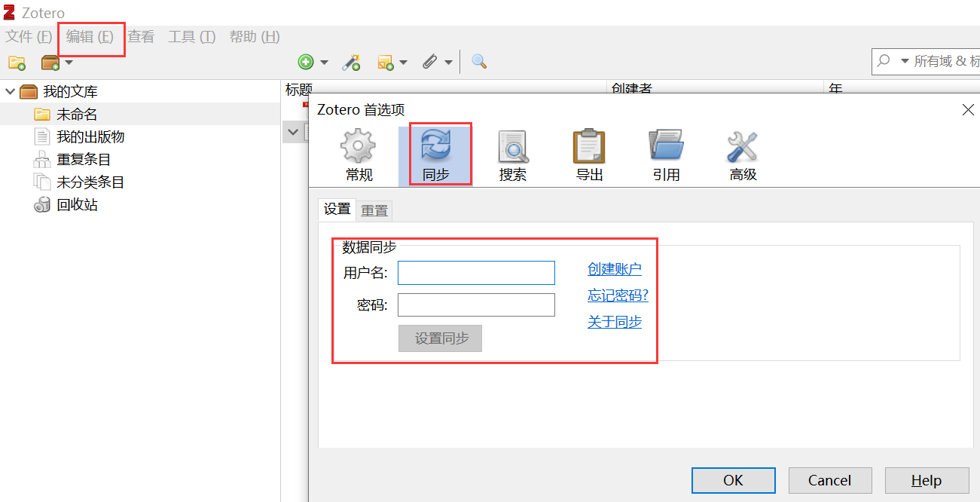980x502 pixels.
Task: Open the 引用 preferences pane
Action: [x=666, y=156]
